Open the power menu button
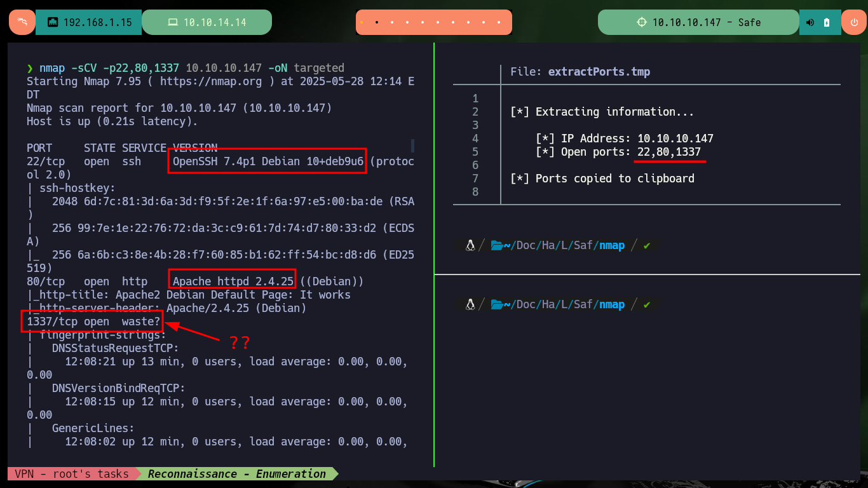Image resolution: width=868 pixels, height=488 pixels. [853, 22]
